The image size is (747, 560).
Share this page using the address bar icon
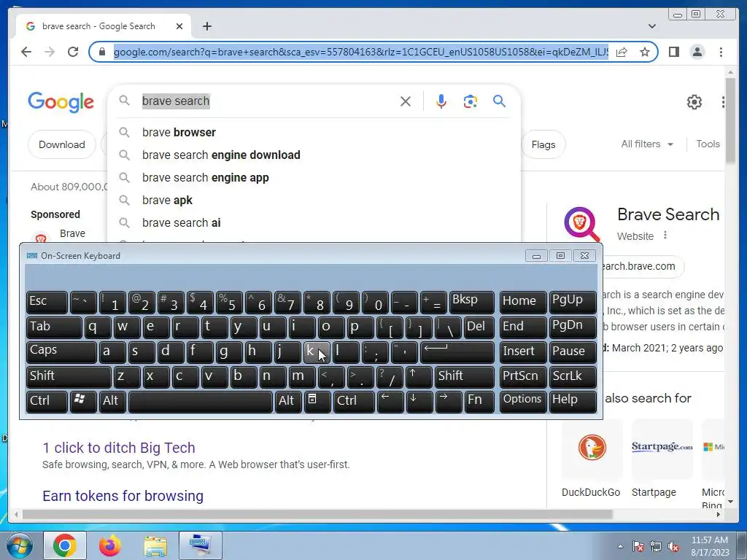pyautogui.click(x=622, y=52)
